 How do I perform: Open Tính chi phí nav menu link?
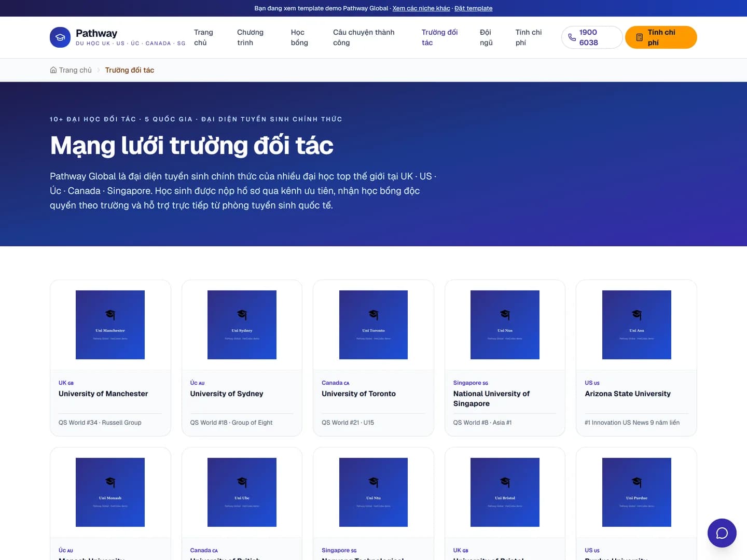pos(528,37)
